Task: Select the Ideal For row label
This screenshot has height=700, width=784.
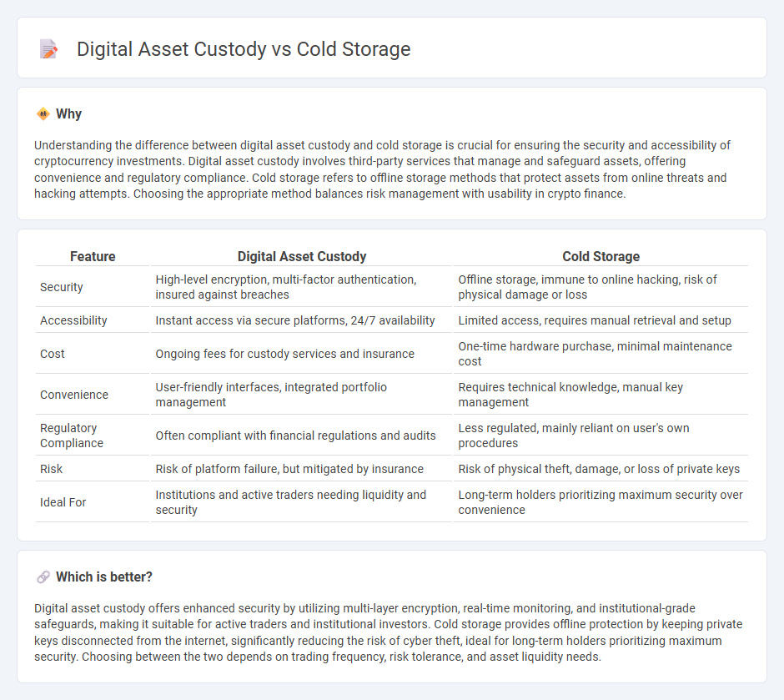Action: point(63,502)
